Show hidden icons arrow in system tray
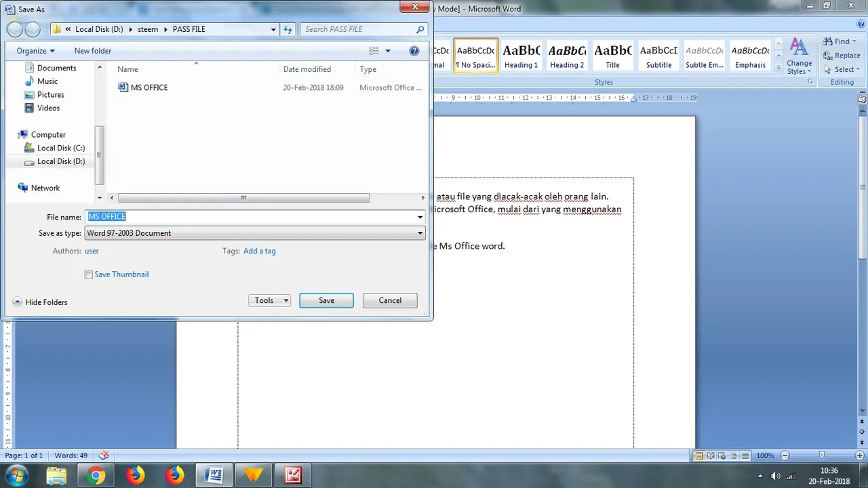The image size is (868, 488). pos(760,476)
